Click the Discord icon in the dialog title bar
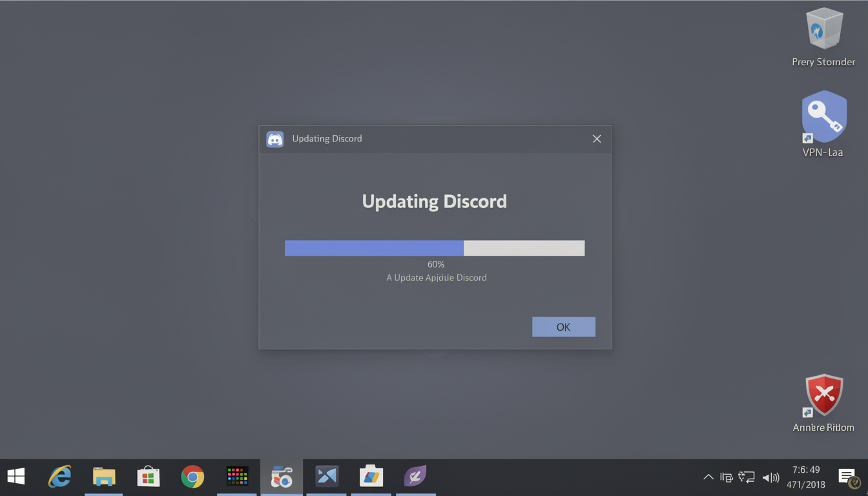This screenshot has height=496, width=868. [x=274, y=138]
